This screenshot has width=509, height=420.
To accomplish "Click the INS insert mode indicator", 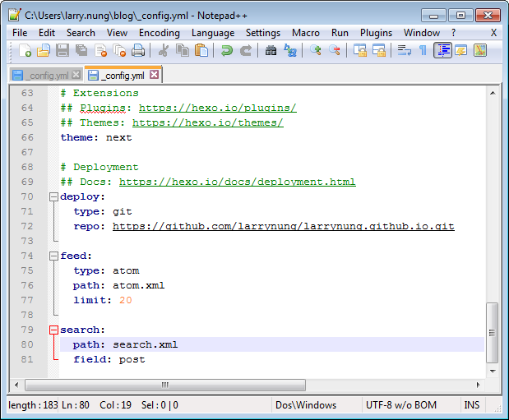I will (472, 405).
